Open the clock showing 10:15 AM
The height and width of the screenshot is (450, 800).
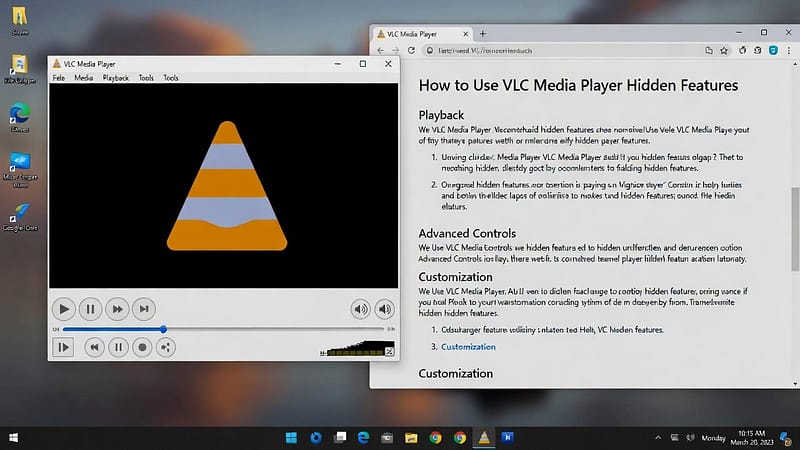click(752, 438)
